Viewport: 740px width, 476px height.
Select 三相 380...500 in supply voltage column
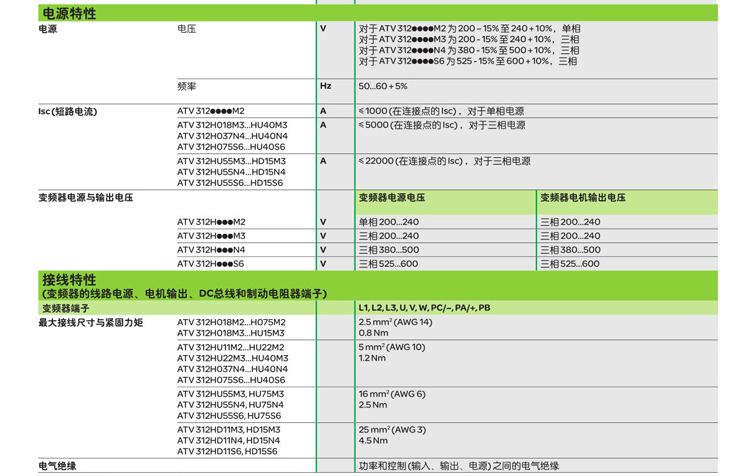[389, 250]
